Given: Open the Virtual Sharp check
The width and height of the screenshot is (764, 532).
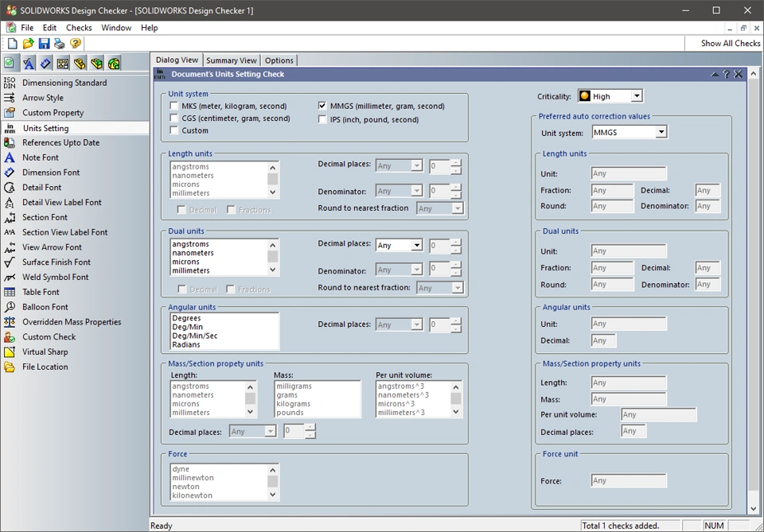Looking at the screenshot, I should (x=45, y=352).
